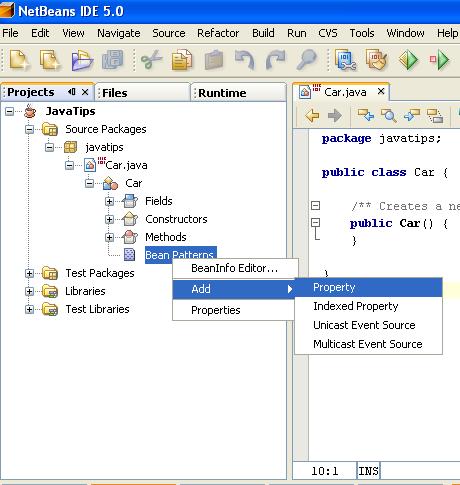Toggle INS insert mode in status bar
This screenshot has width=460, height=485.
coord(368,471)
